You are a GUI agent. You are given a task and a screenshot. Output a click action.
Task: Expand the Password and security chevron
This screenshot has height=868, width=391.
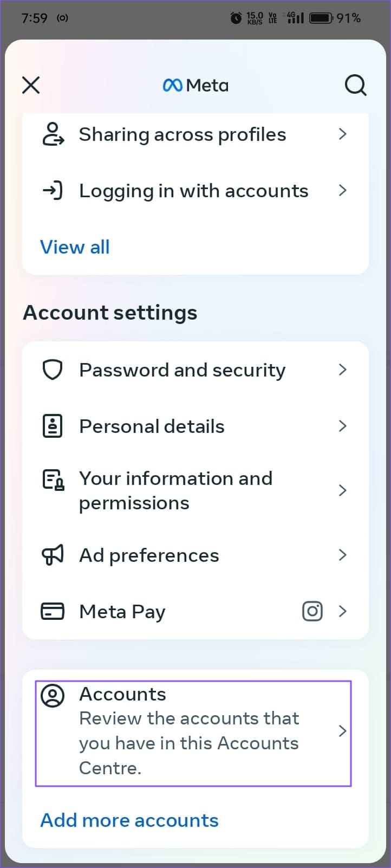pos(342,370)
